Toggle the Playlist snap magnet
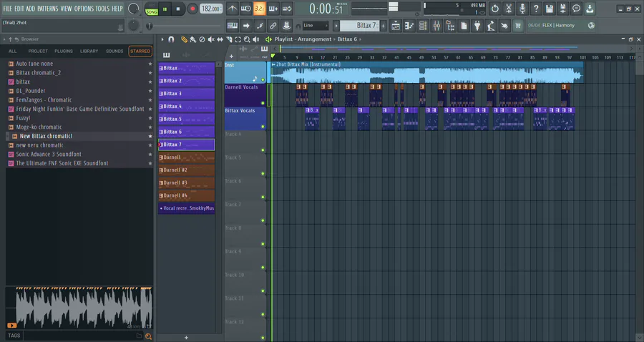The width and height of the screenshot is (644, 342). [171, 39]
